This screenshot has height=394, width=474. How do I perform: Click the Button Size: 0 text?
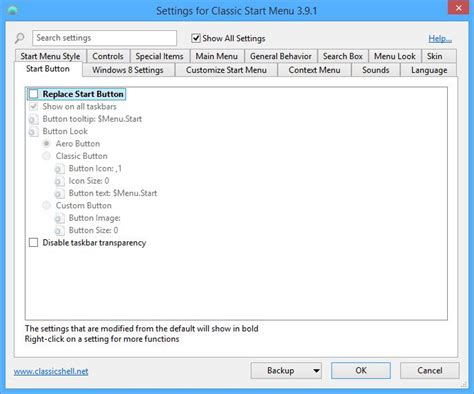coord(93,230)
